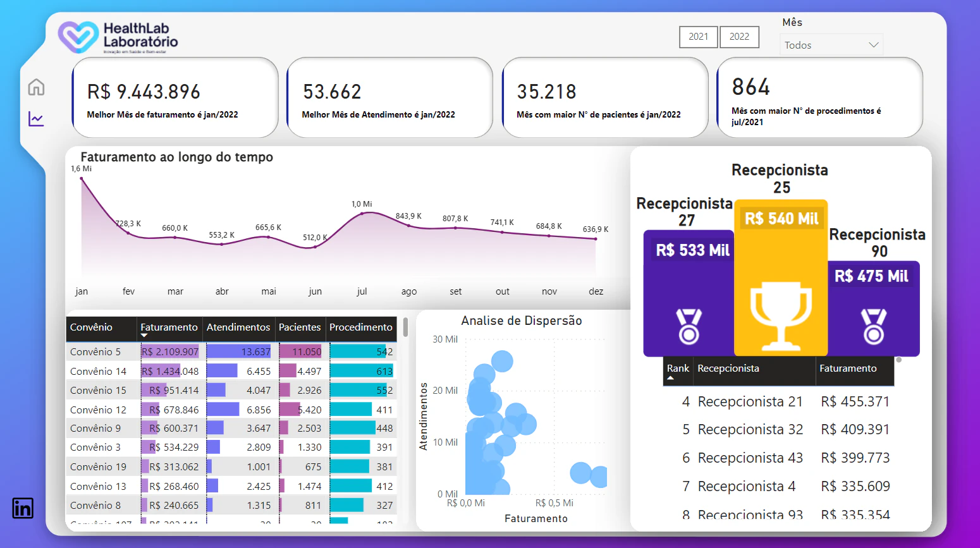Select Recepcionista 4 in ranking table
The height and width of the screenshot is (548, 980).
tap(747, 487)
